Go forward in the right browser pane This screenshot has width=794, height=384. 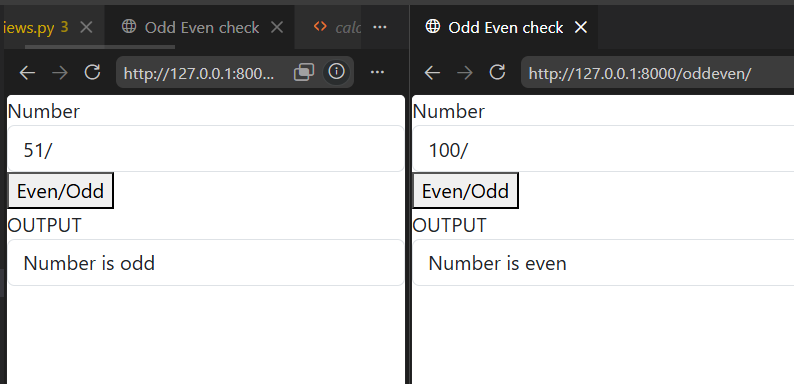pyautogui.click(x=464, y=73)
